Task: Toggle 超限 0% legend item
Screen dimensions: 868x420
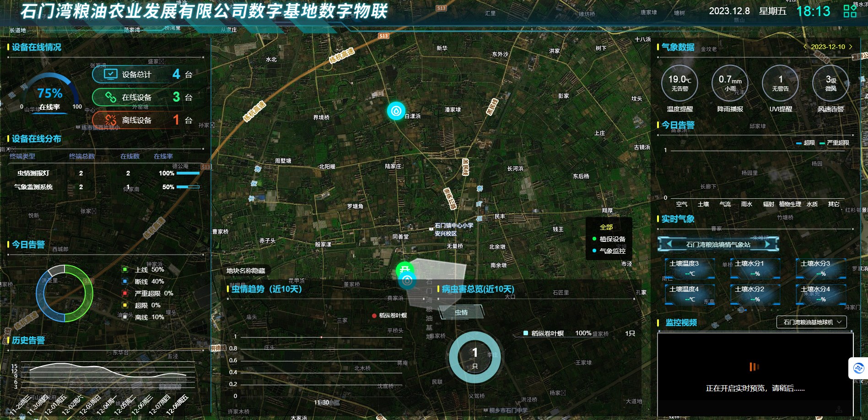Action: click(141, 305)
